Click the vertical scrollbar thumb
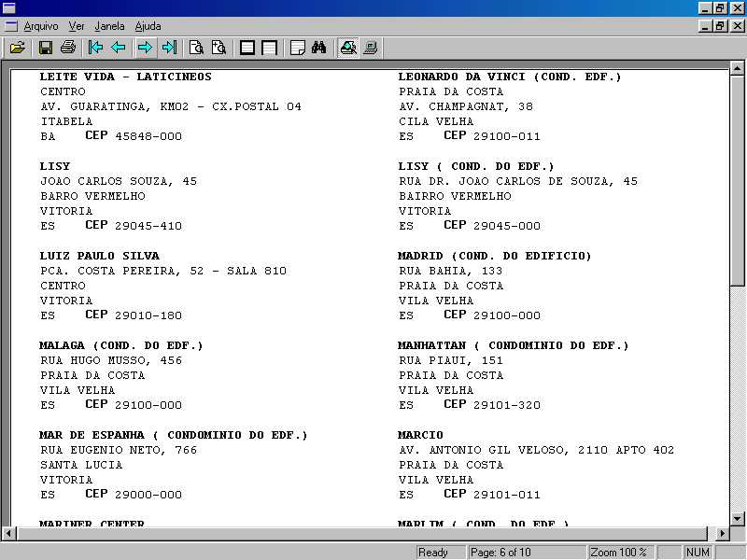Viewport: 747px width, 560px height. click(737, 180)
